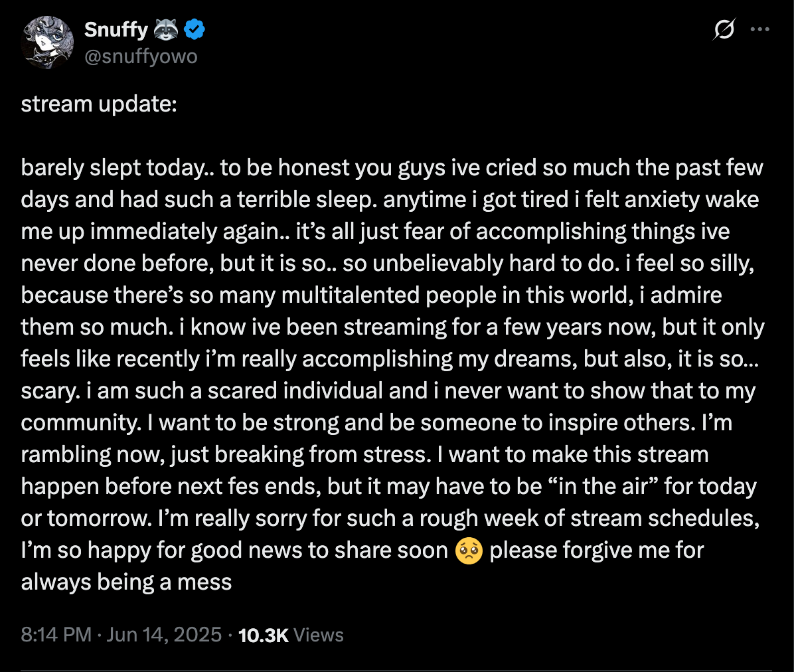
Task: Click the 8:14 PM timestamp
Action: (56, 635)
